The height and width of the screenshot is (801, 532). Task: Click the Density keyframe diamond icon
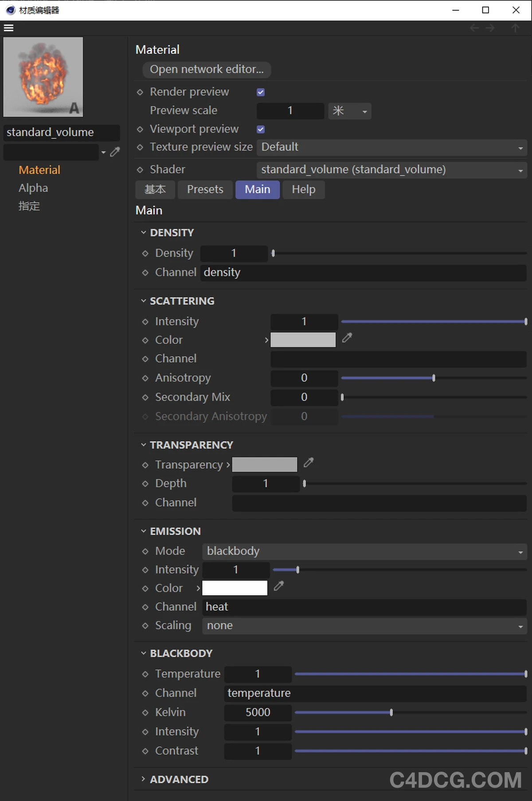point(145,253)
